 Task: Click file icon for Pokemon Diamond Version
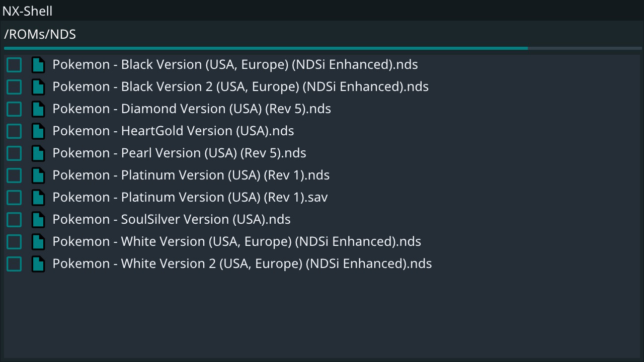pos(38,109)
